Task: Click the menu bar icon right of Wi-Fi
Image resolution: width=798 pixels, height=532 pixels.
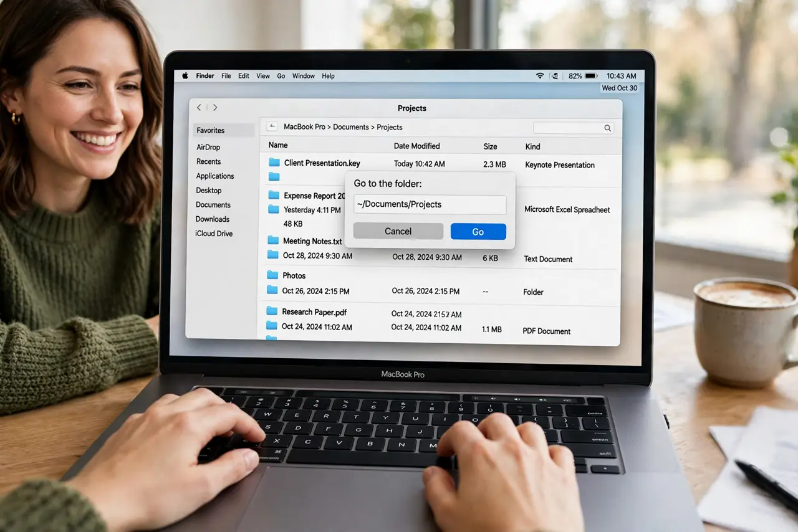Action: coord(555,76)
